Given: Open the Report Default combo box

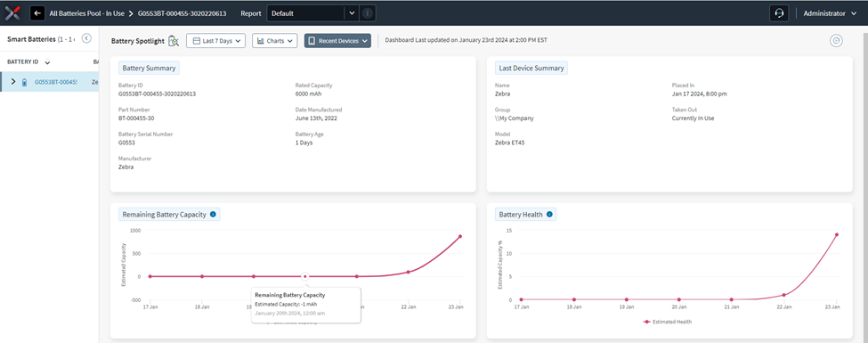Looking at the screenshot, I should [312, 13].
